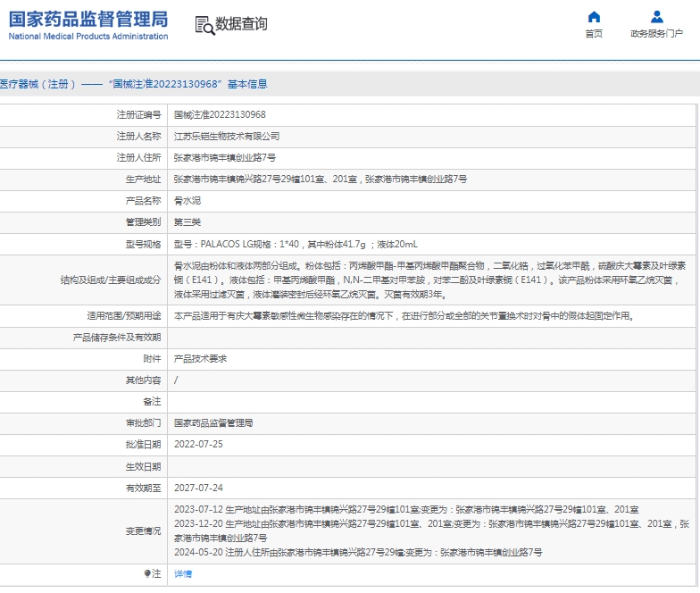Click the National Medical Products Administration subtitle
700x593 pixels.
(88, 37)
